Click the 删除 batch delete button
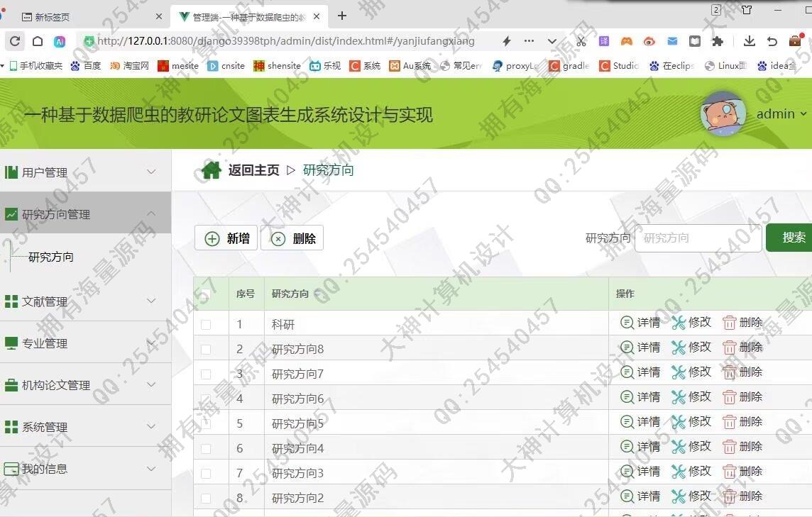This screenshot has height=517, width=812. [292, 238]
